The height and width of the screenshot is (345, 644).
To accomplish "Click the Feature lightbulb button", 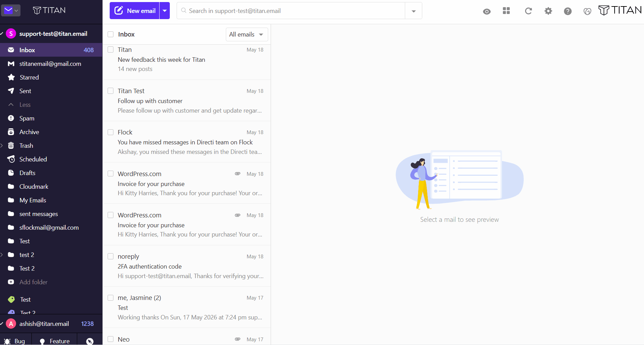I will coord(55,341).
